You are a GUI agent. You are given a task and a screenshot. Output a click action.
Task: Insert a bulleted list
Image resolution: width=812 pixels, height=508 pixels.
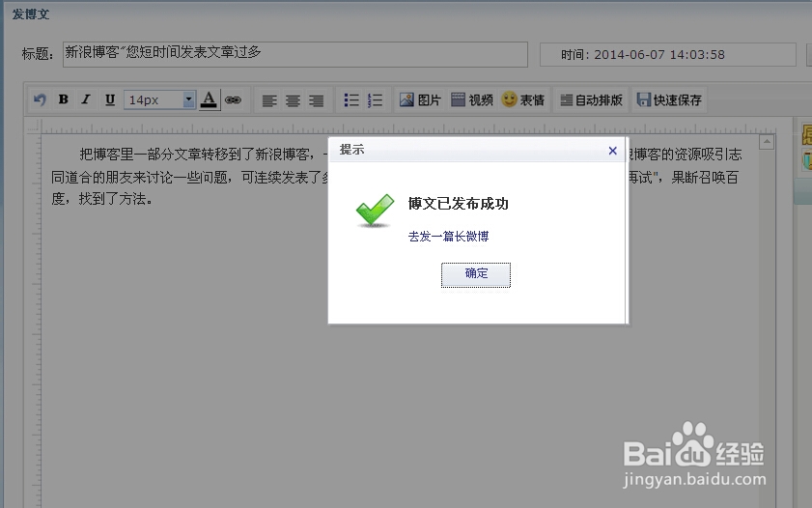[x=351, y=99]
